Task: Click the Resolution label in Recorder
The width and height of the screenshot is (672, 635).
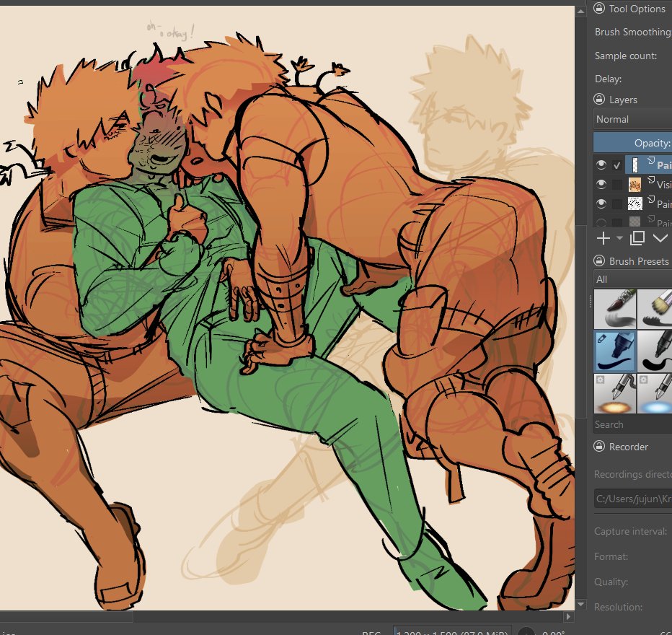Action: point(618,607)
